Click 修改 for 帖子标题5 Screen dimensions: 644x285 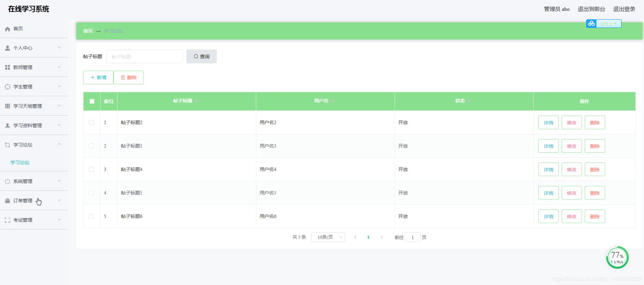click(x=572, y=193)
